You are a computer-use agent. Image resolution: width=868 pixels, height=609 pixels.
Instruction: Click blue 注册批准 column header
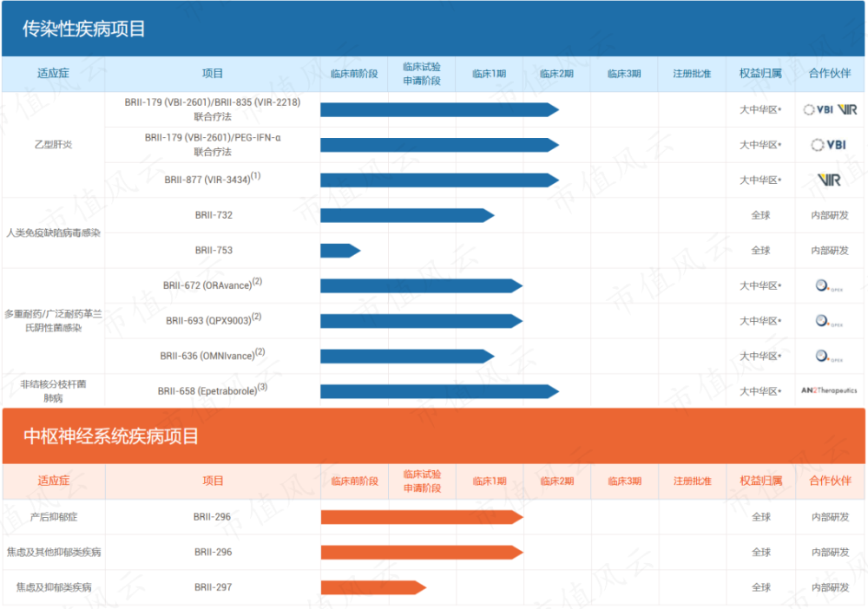[x=692, y=74]
